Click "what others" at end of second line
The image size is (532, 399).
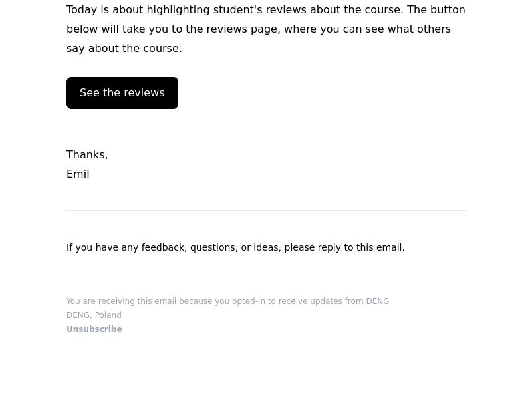click(419, 29)
